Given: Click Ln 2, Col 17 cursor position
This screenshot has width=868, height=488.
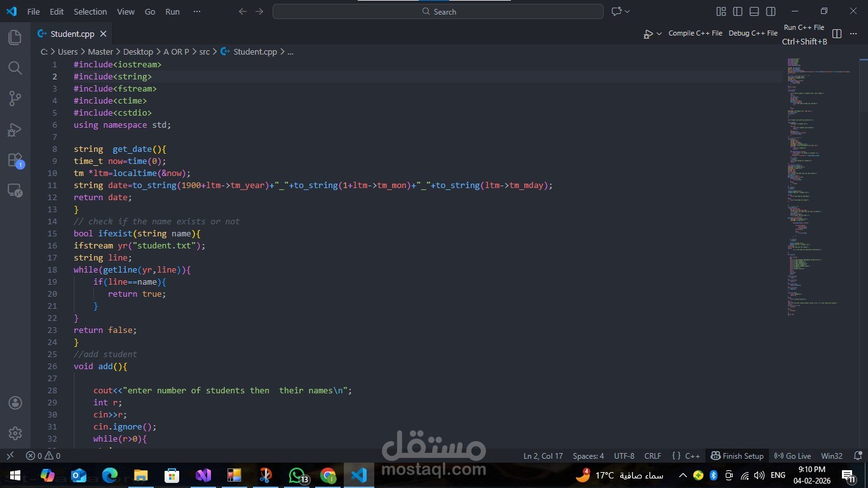Looking at the screenshot, I should pos(543,456).
